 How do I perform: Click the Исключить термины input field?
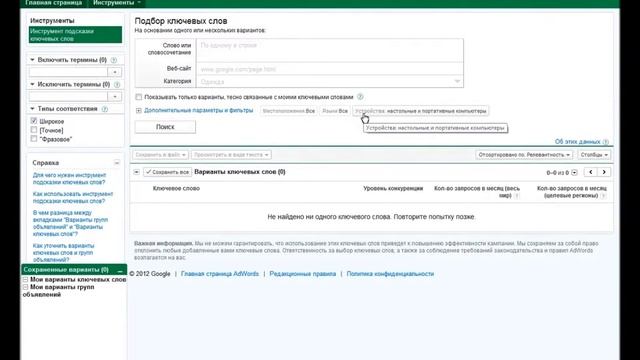(x=68, y=97)
